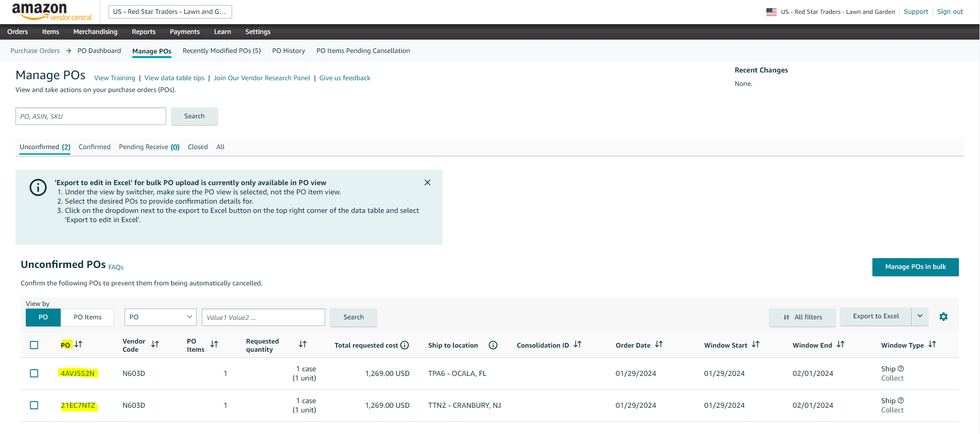This screenshot has height=434, width=980.
Task: Open the PO filter field dropdown
Action: [x=161, y=317]
